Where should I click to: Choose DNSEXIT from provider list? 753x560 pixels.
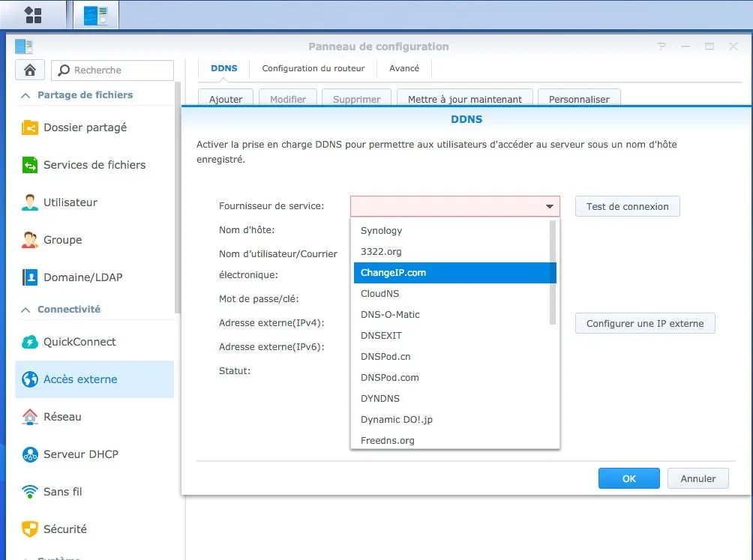[x=454, y=336]
